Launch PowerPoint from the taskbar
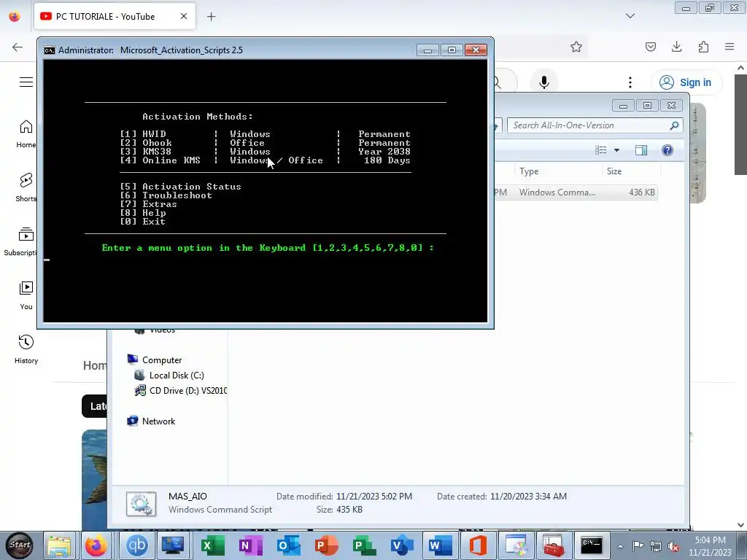Viewport: 747px width, 560px height. [326, 545]
